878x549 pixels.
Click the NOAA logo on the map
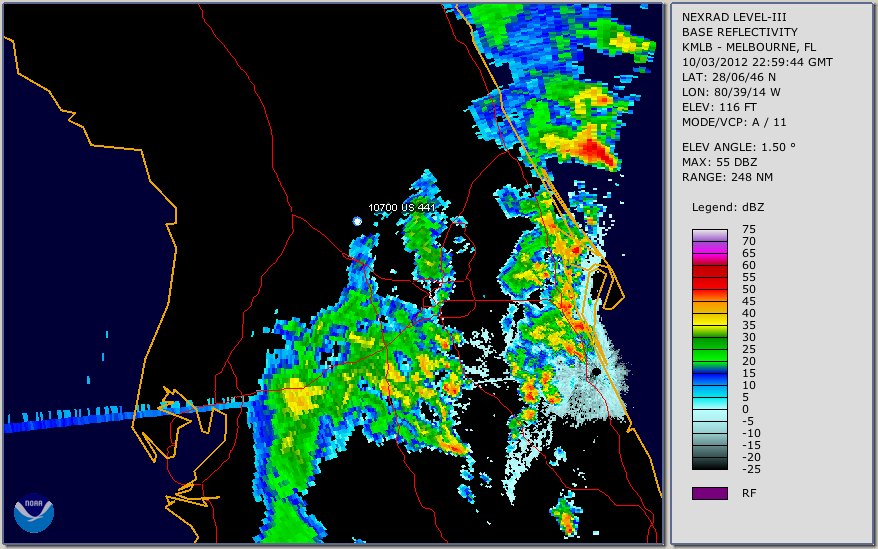(x=34, y=513)
